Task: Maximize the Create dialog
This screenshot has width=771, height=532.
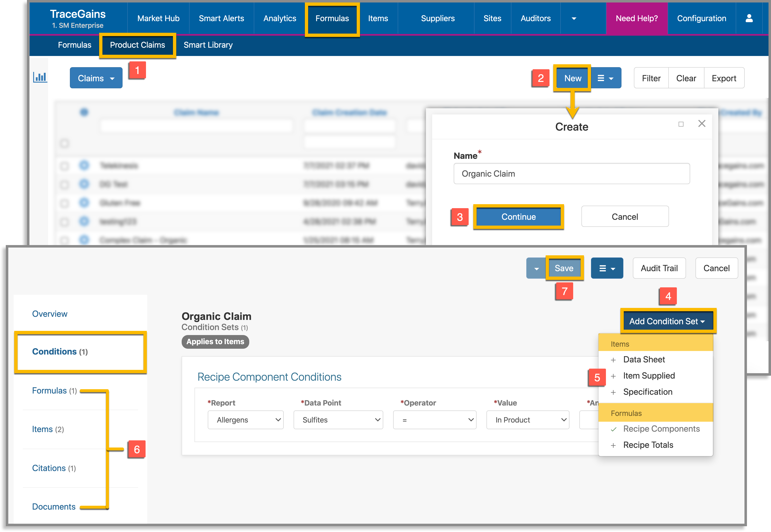Action: tap(681, 124)
